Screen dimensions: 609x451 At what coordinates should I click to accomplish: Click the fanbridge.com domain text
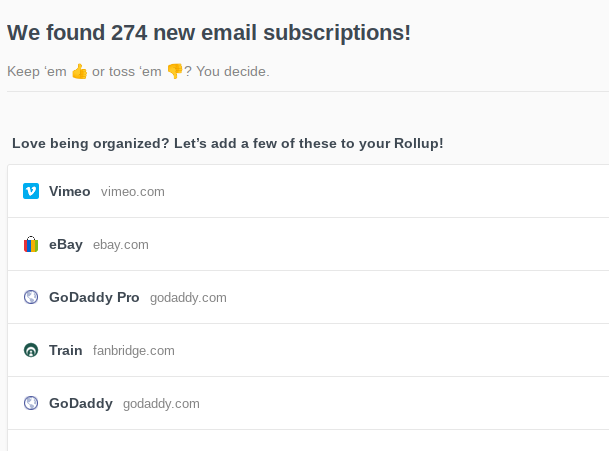[x=134, y=350]
